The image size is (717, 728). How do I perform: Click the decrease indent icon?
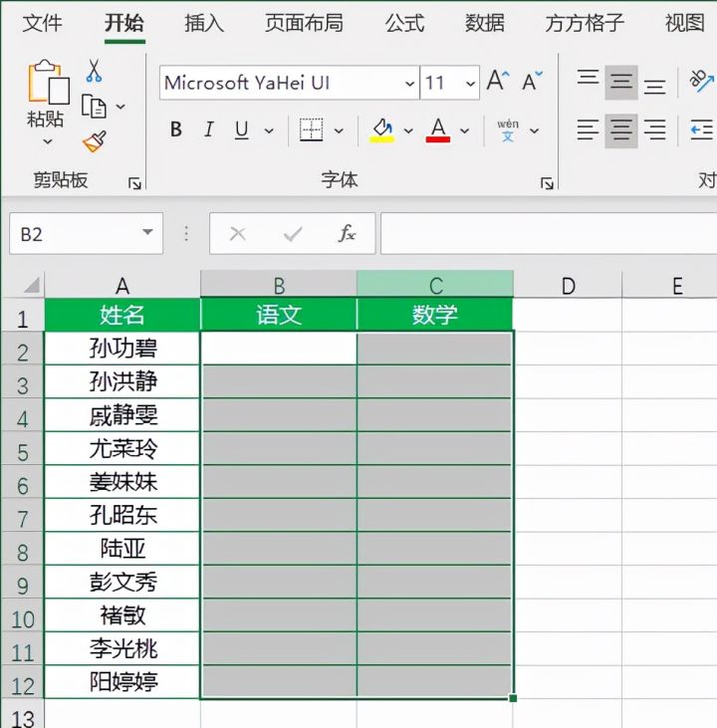[x=701, y=130]
